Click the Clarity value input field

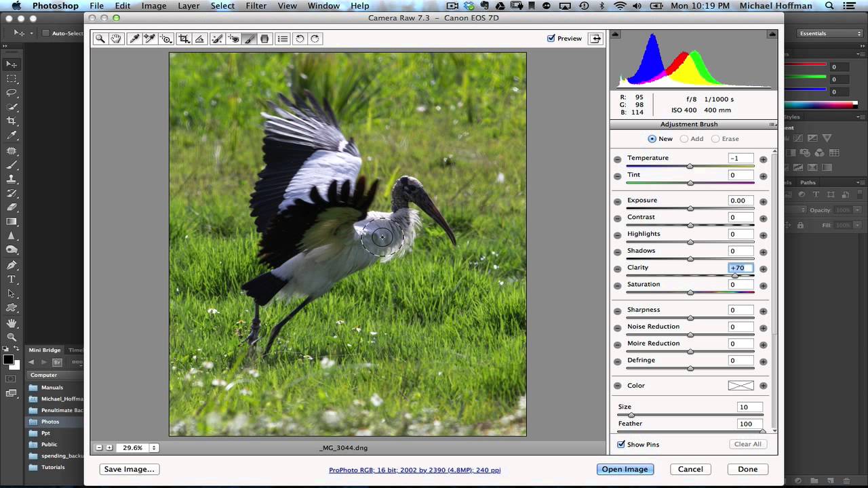click(741, 268)
